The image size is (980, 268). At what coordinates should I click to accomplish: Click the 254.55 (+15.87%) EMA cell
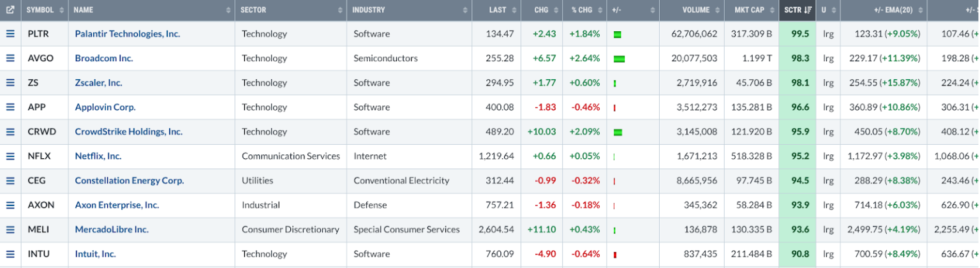[x=884, y=83]
